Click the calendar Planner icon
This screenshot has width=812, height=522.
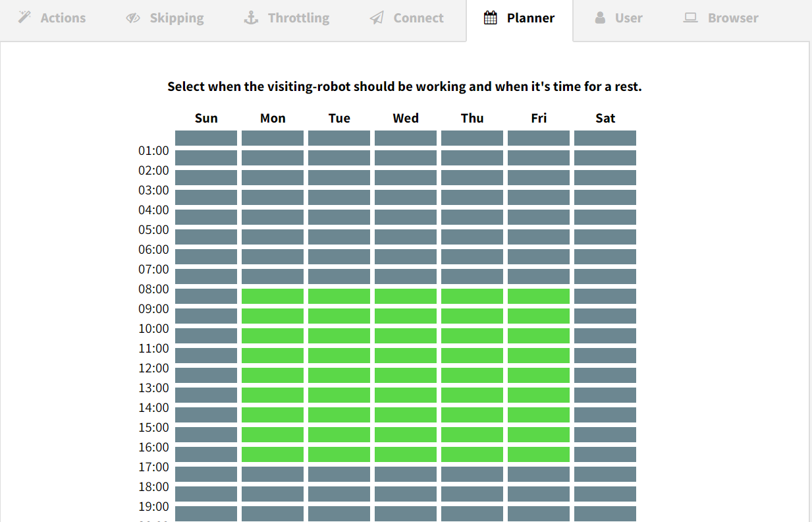coord(491,18)
